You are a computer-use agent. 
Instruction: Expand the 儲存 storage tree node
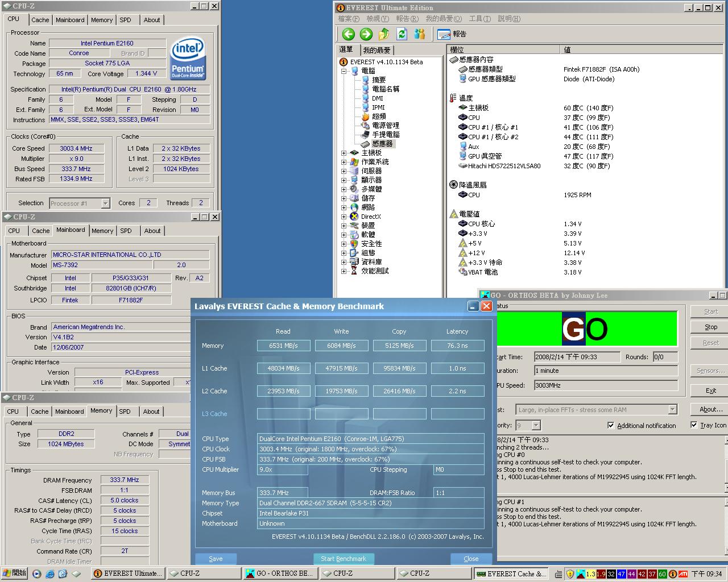pos(344,198)
